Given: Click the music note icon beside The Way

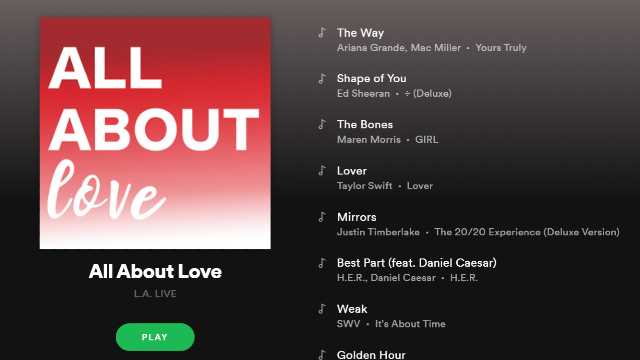Looking at the screenshot, I should (322, 32).
